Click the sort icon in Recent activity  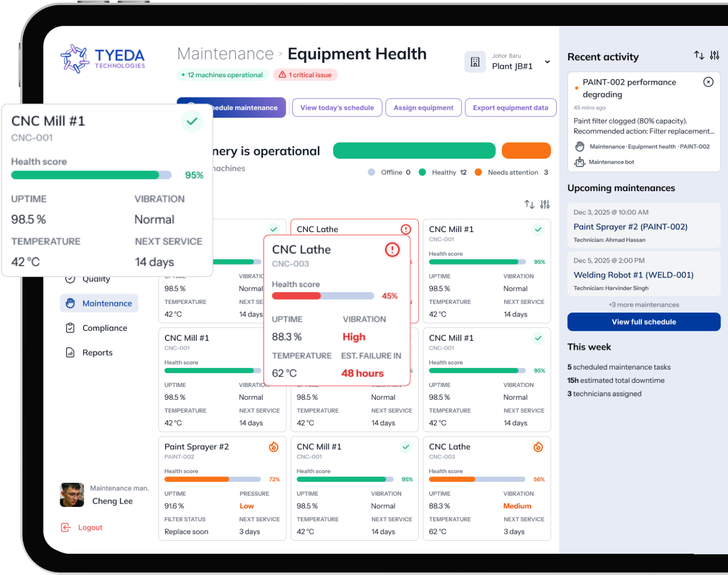pyautogui.click(x=699, y=55)
